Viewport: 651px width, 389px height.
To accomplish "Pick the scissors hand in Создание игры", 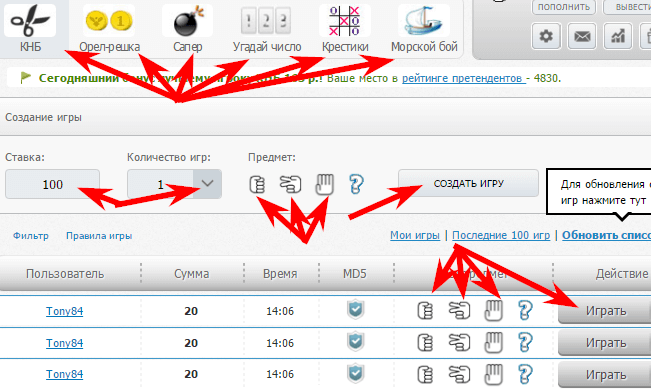I will point(290,184).
